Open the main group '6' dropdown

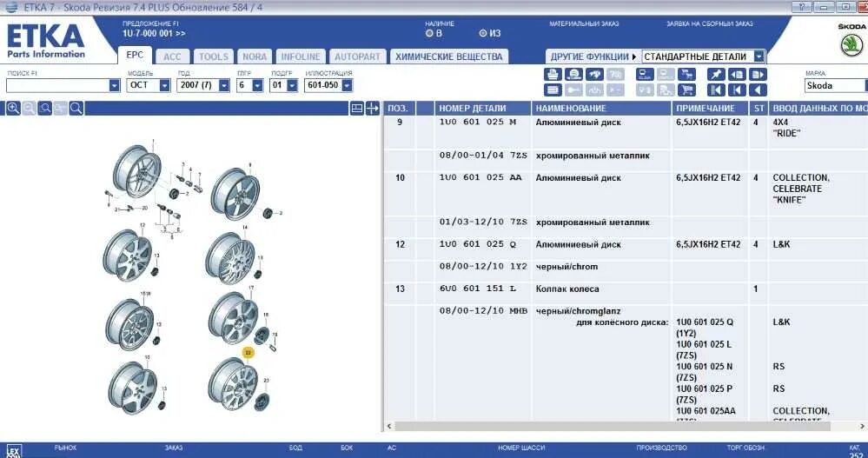point(257,85)
